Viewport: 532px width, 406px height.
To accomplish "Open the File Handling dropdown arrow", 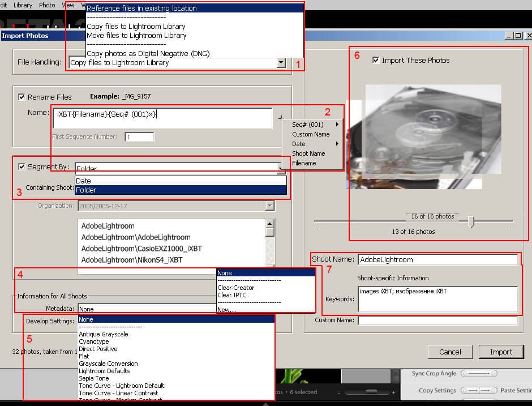I will 281,63.
